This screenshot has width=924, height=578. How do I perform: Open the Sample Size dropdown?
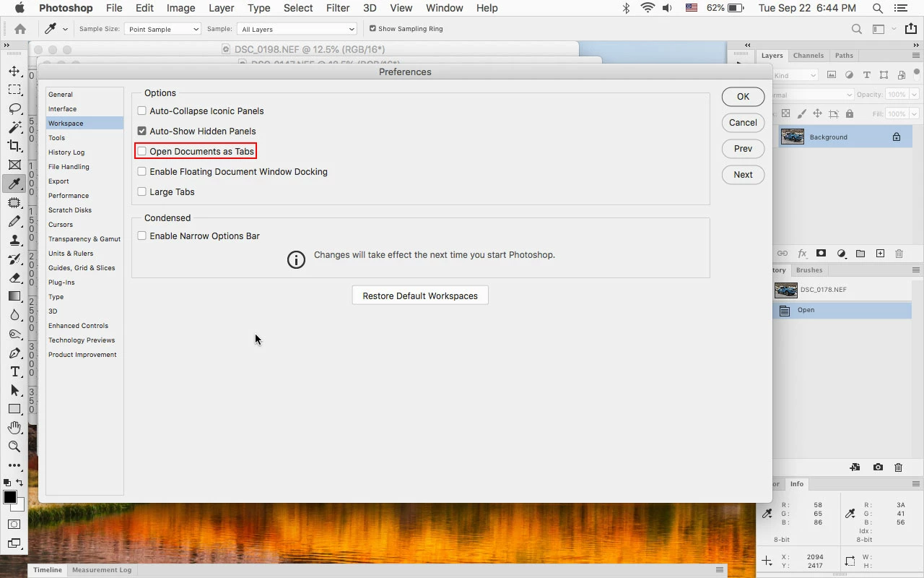(x=162, y=29)
